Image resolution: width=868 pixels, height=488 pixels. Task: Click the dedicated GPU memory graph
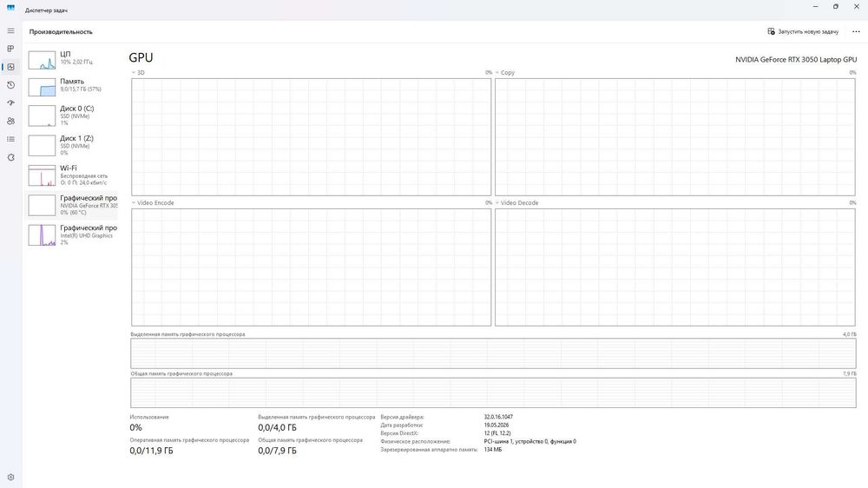pos(493,353)
